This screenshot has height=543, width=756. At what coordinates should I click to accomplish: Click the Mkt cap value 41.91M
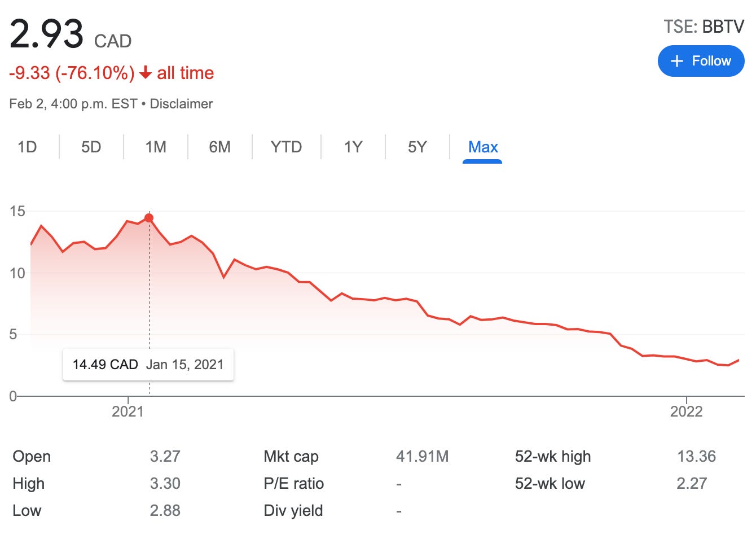pos(421,456)
